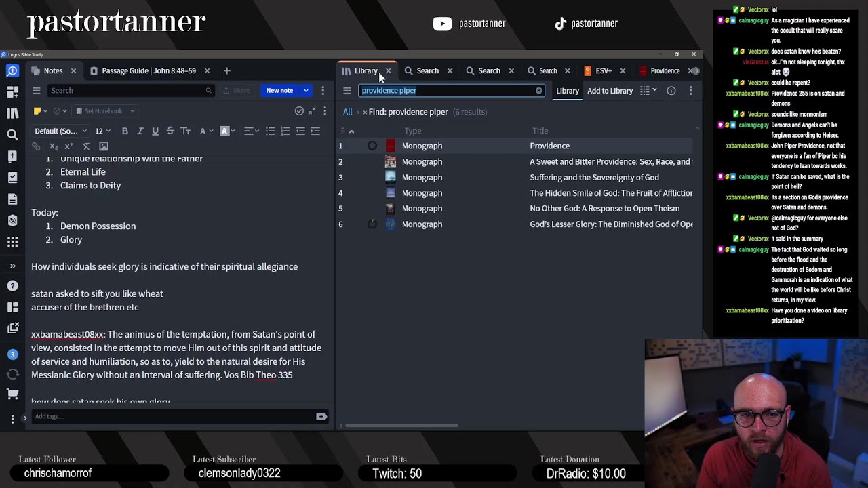The width and height of the screenshot is (868, 488).
Task: Increase indent of note text
Action: [315, 131]
